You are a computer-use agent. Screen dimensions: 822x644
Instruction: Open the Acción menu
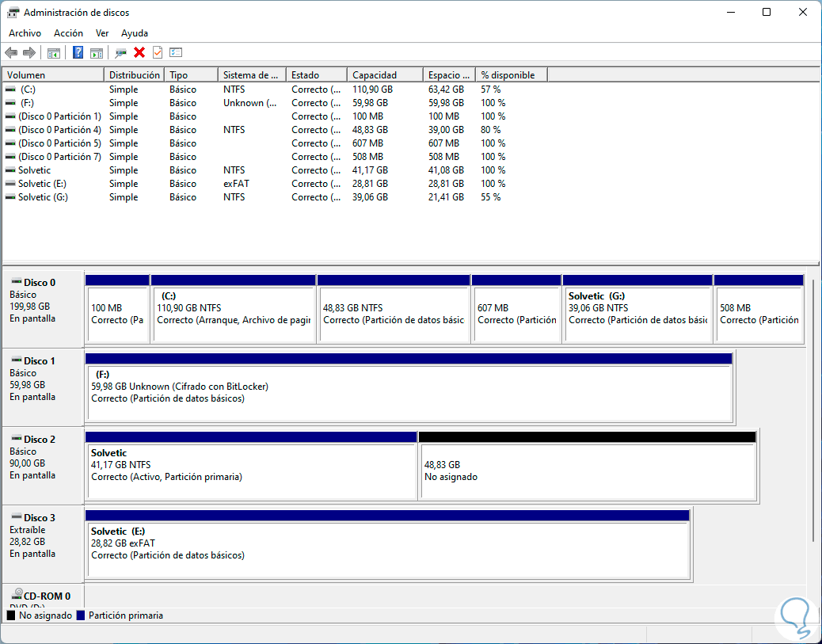pyautogui.click(x=68, y=33)
